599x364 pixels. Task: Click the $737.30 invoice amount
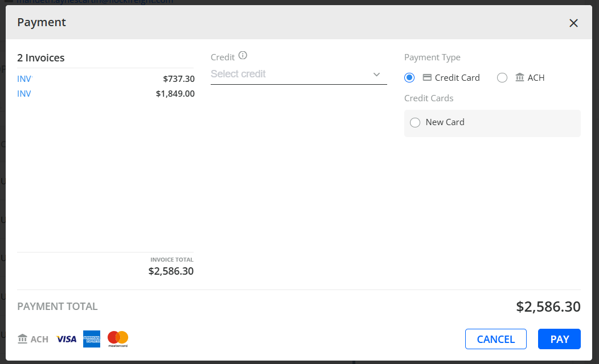coord(179,79)
